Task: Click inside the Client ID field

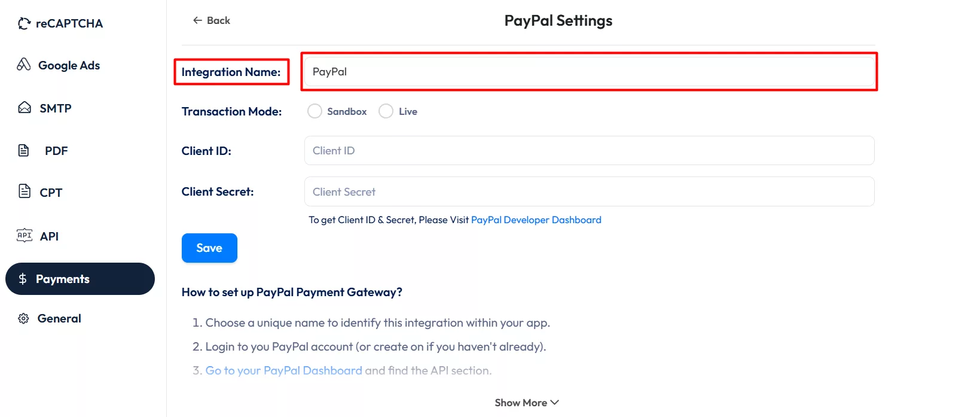Action: click(x=588, y=150)
